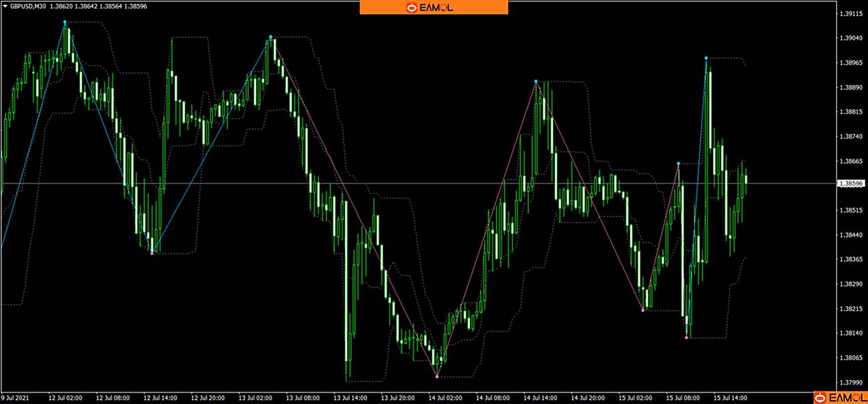Screen dimensions: 868x404
Task: Select pink swing-low dot at 14 Jul 02:00 bottom
Action: (437, 377)
